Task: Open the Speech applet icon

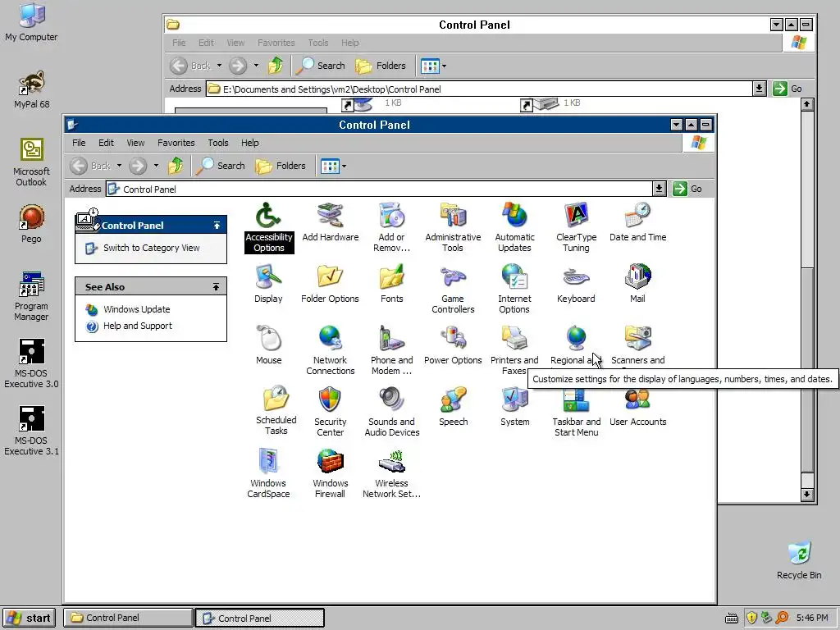Action: [453, 407]
